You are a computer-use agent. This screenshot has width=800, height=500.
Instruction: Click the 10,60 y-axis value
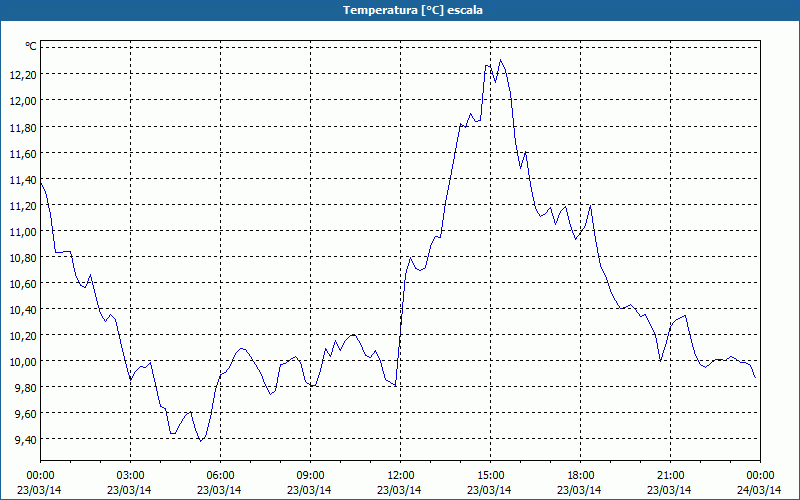(23, 284)
